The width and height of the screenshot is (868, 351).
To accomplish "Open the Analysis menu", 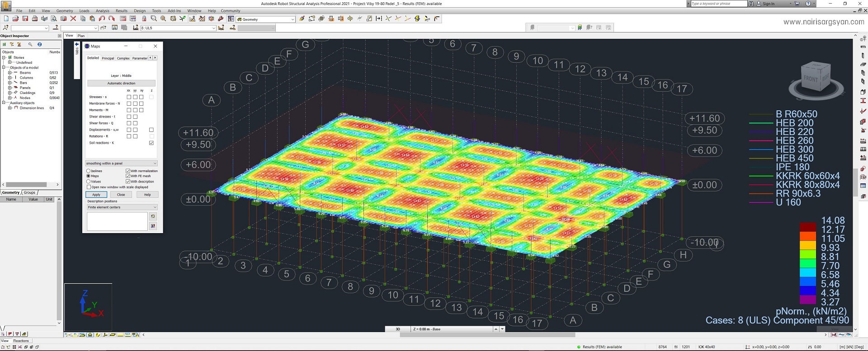I will point(103,11).
